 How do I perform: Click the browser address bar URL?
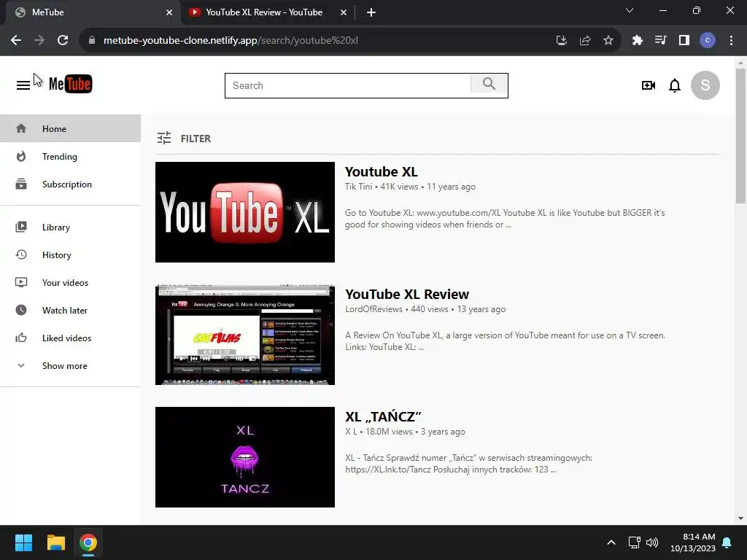[231, 41]
